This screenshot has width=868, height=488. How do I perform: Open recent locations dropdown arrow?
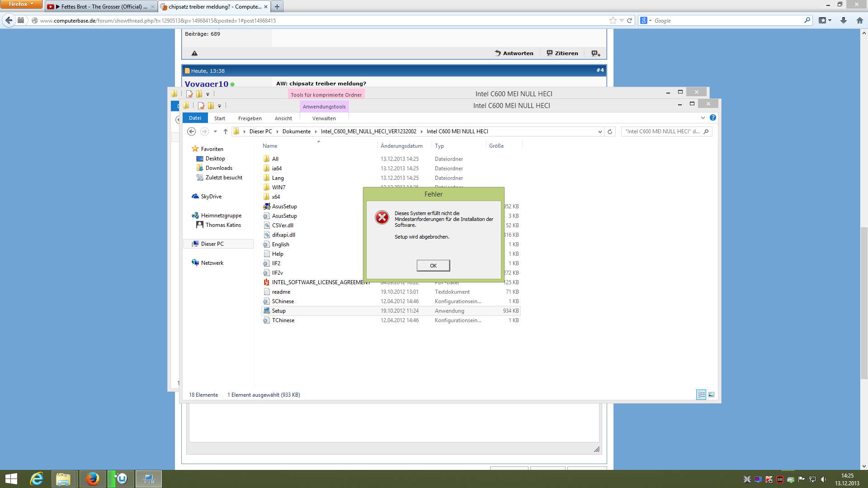click(215, 131)
